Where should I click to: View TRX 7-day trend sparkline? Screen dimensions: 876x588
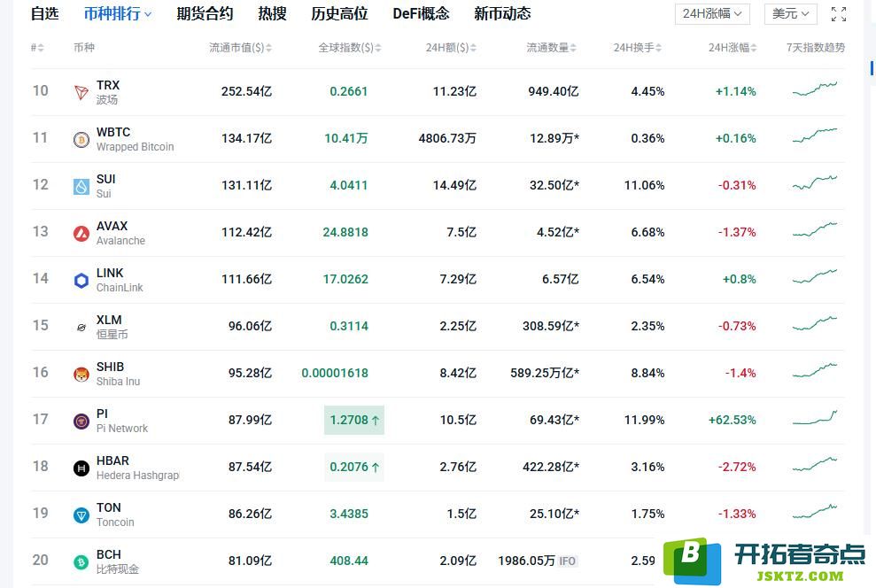click(815, 89)
